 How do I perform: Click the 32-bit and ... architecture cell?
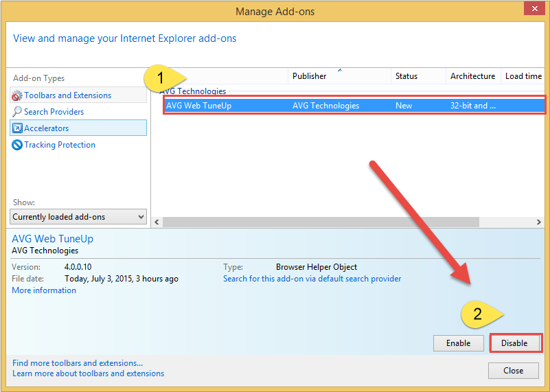coord(473,106)
